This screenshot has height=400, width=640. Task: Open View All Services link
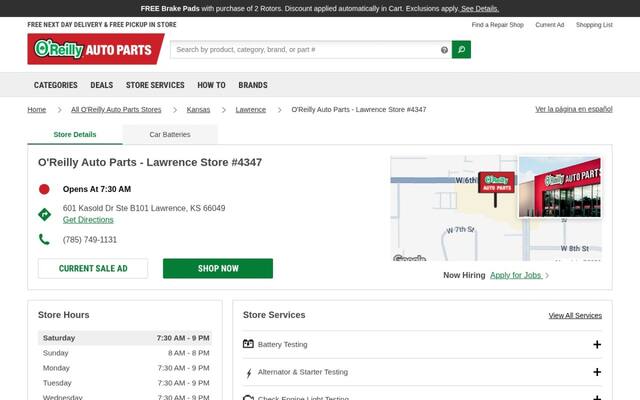click(575, 316)
